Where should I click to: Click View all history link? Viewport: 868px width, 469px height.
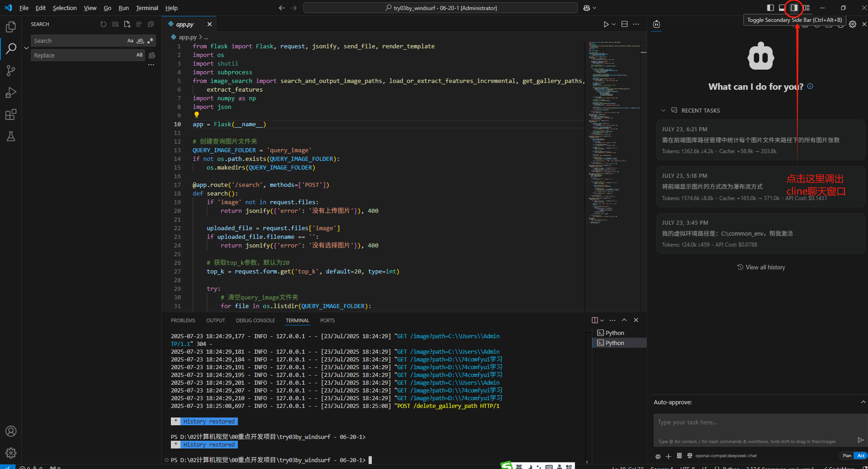(761, 267)
